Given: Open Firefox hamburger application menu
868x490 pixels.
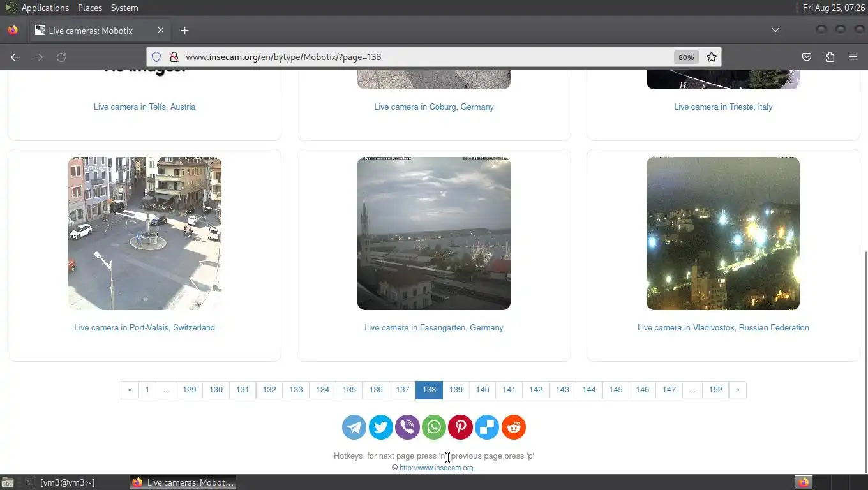Looking at the screenshot, I should click(853, 57).
